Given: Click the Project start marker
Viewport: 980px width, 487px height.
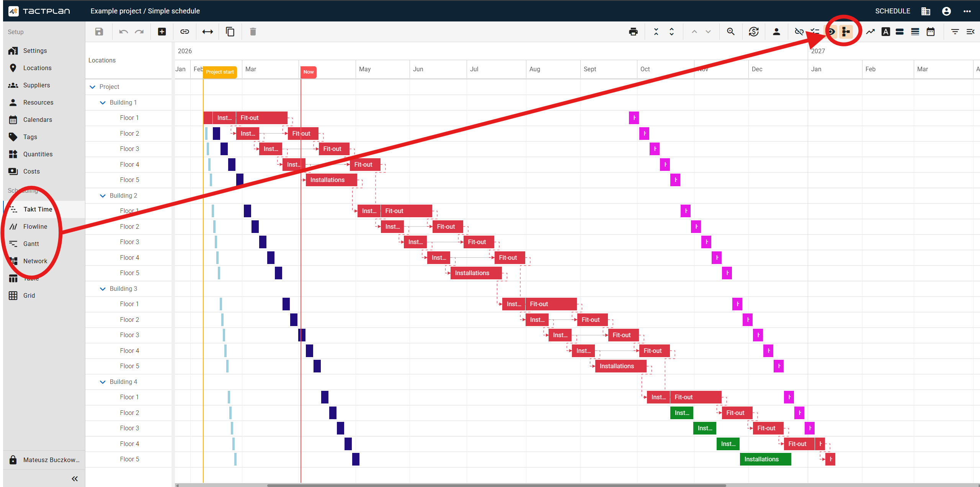Looking at the screenshot, I should pos(220,72).
